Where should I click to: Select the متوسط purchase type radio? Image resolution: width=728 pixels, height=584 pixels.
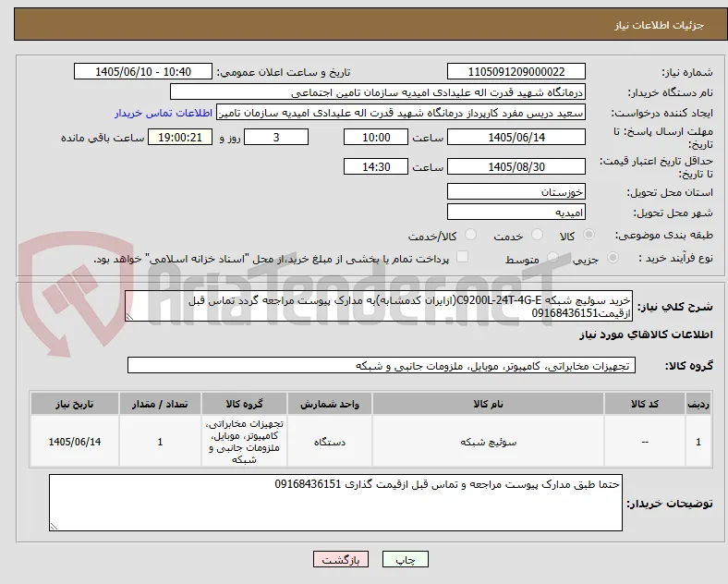pos(552,258)
